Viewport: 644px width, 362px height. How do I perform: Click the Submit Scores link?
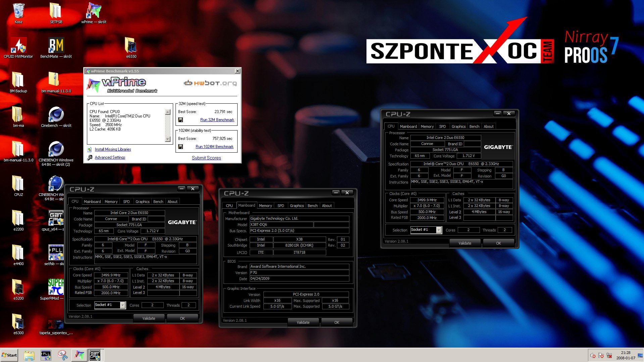pyautogui.click(x=206, y=158)
